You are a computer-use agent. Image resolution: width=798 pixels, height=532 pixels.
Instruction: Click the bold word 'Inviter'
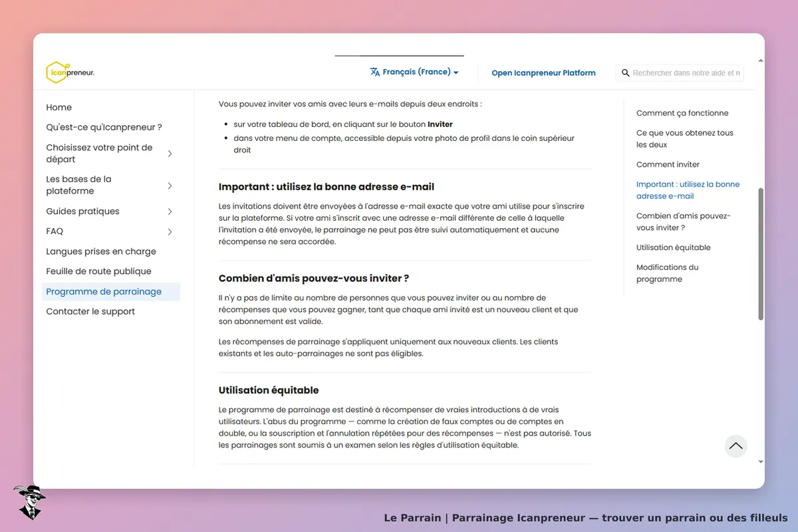(440, 124)
